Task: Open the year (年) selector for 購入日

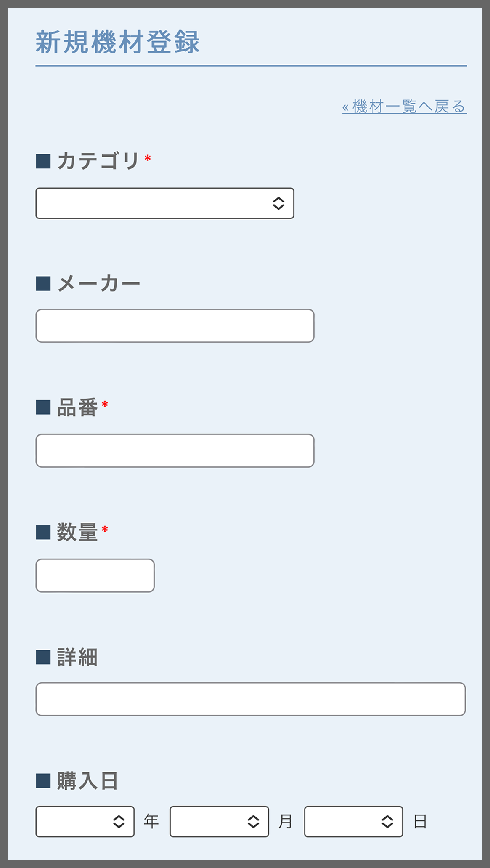Action: pyautogui.click(x=84, y=820)
